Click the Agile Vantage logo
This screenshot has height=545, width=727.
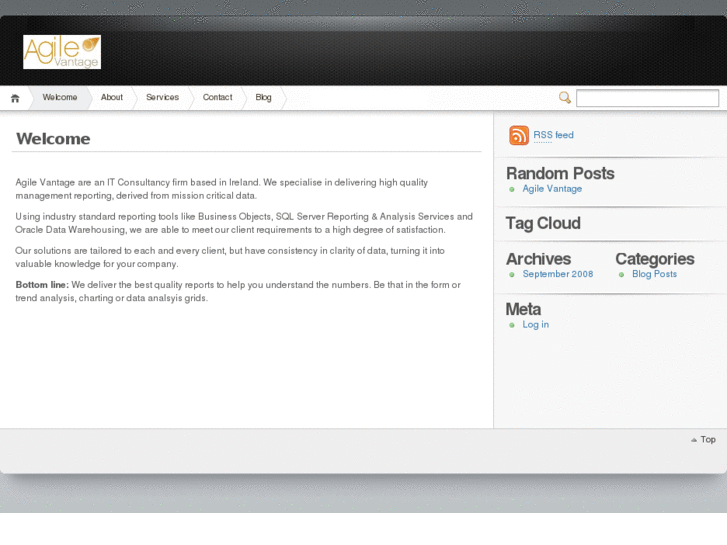62,52
